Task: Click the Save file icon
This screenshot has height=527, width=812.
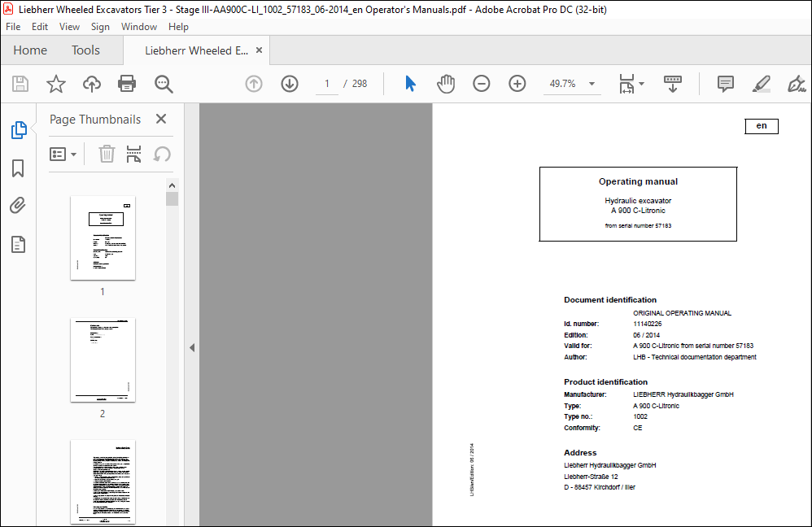Action: pos(20,83)
